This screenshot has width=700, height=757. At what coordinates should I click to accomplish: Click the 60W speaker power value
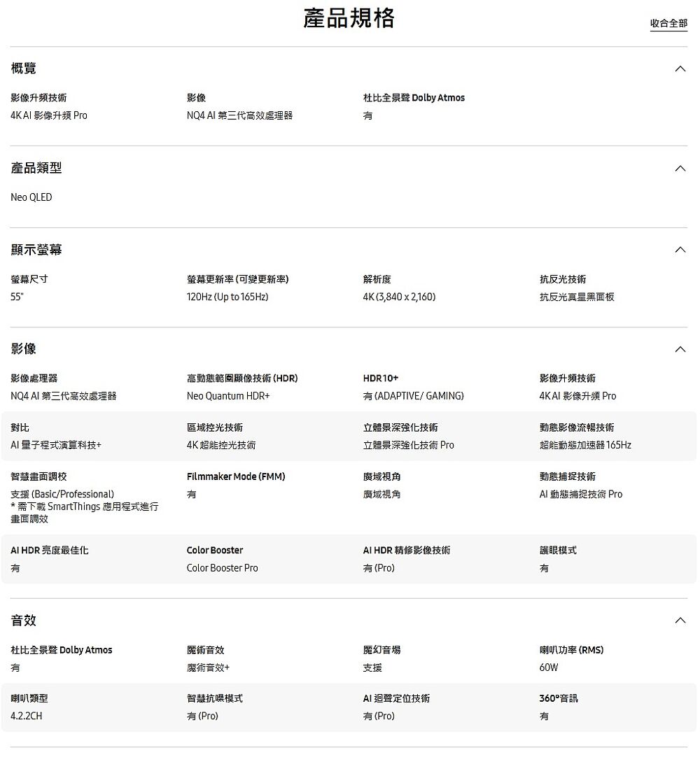click(548, 667)
